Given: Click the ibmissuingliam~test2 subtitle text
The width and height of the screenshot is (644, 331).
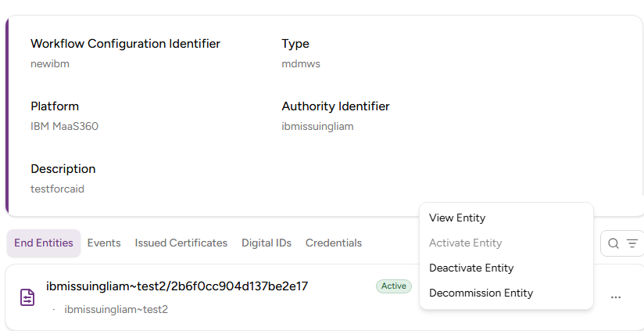Looking at the screenshot, I should tap(116, 309).
